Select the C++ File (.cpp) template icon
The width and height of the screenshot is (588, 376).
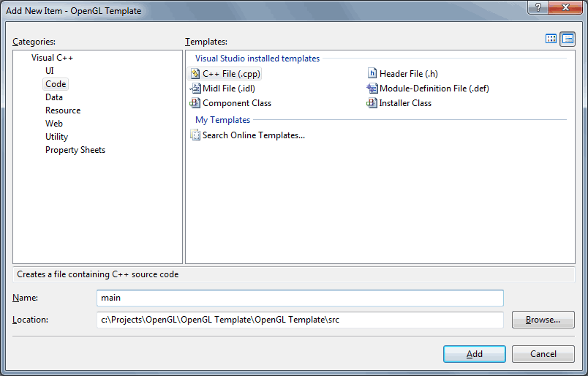[195, 74]
